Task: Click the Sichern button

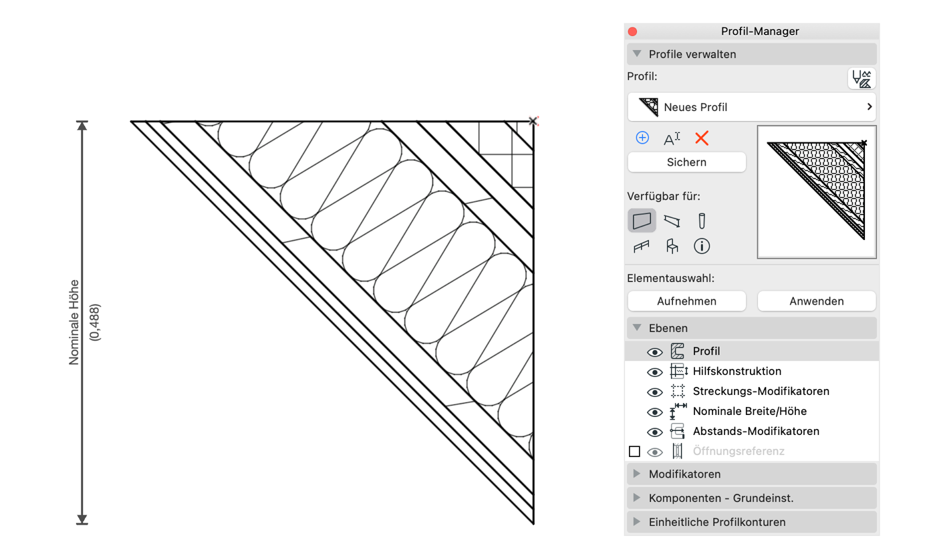Action: click(686, 162)
